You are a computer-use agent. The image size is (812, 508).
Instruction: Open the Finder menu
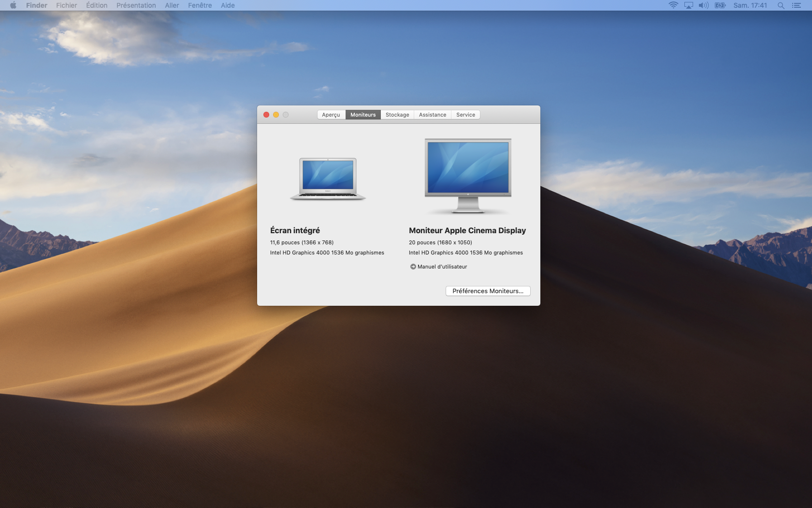click(37, 5)
